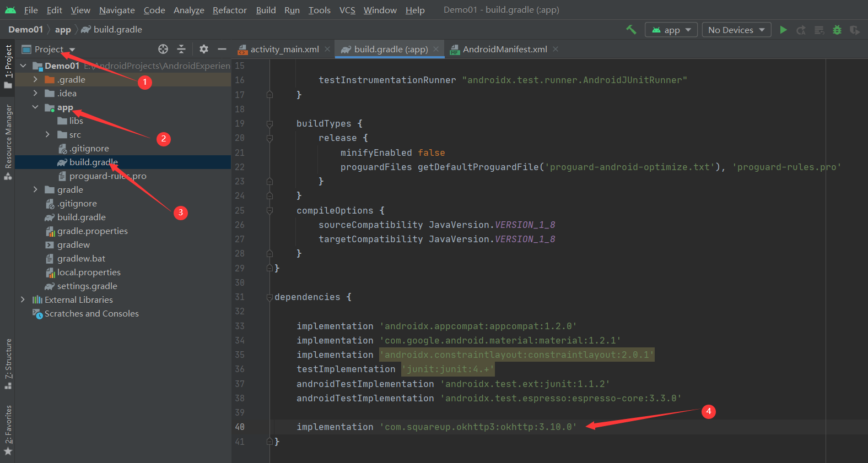The height and width of the screenshot is (463, 868).
Task: Open the No Devices dropdown
Action: pyautogui.click(x=736, y=30)
